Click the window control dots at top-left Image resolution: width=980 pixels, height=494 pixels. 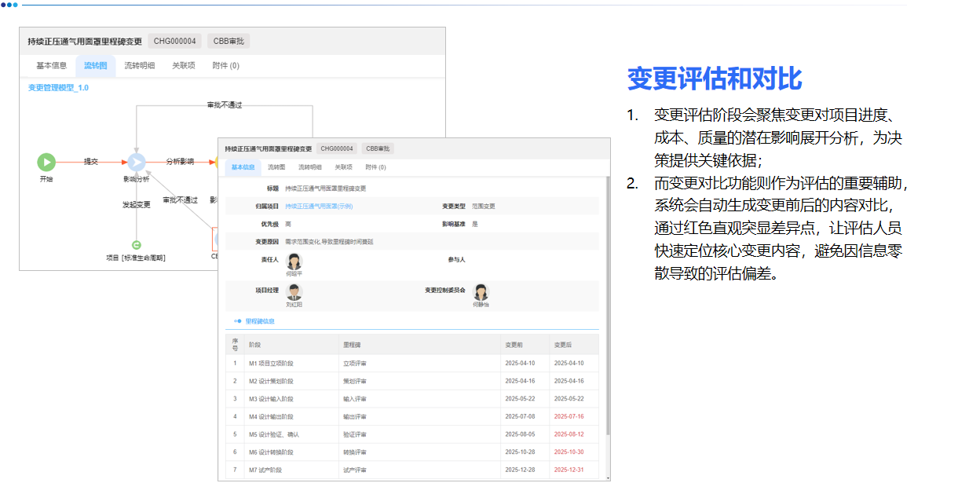[9, 5]
